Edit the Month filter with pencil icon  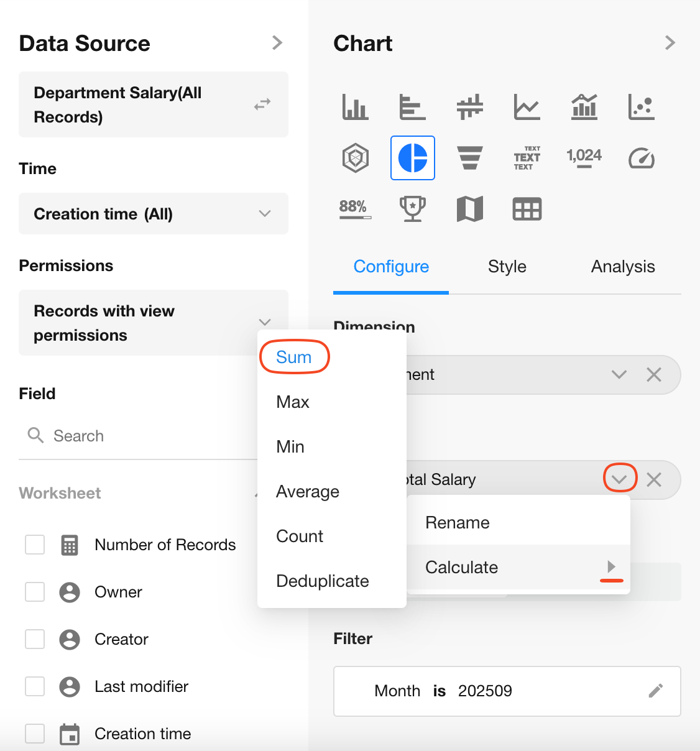click(x=655, y=691)
